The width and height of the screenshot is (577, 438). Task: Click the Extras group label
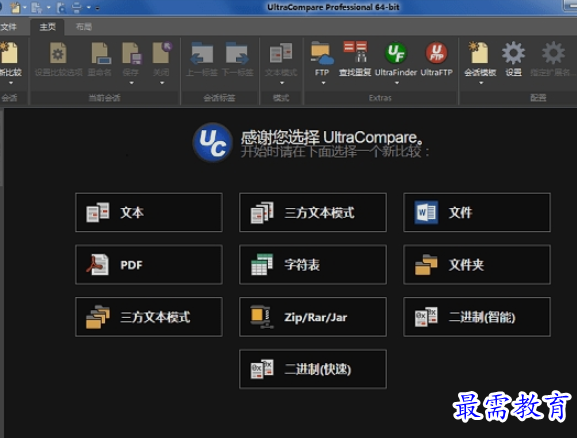click(x=380, y=98)
